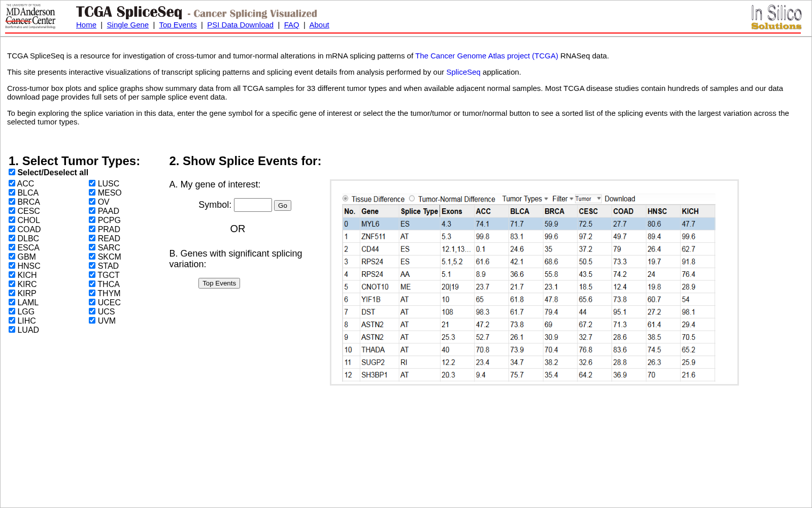Screen dimensions: 812x508
Task: Open the About navigation link
Action: click(x=319, y=25)
